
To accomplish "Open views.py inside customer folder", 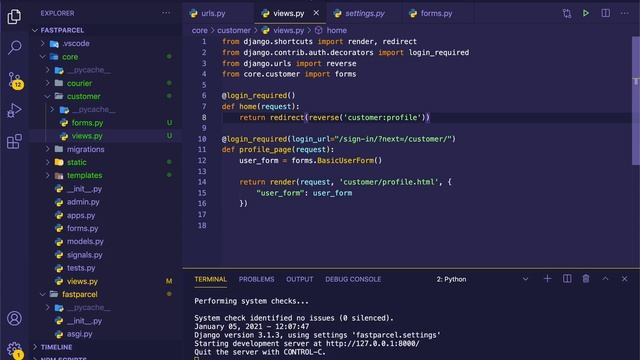I will (87, 136).
